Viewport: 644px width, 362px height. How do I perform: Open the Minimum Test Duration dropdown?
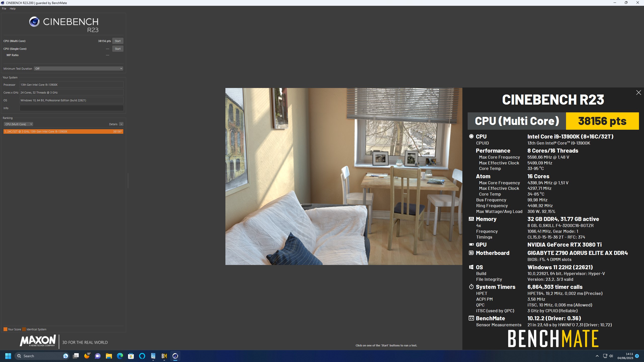point(78,69)
